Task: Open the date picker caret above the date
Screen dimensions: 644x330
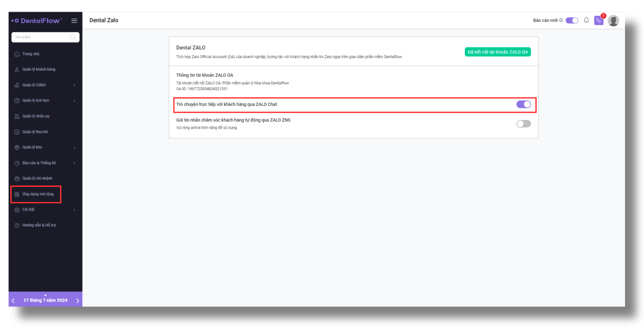Action: pyautogui.click(x=45, y=295)
